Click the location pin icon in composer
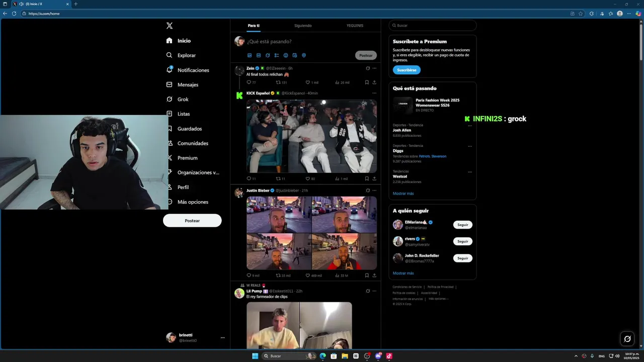Image resolution: width=644 pixels, height=362 pixels. (304, 55)
